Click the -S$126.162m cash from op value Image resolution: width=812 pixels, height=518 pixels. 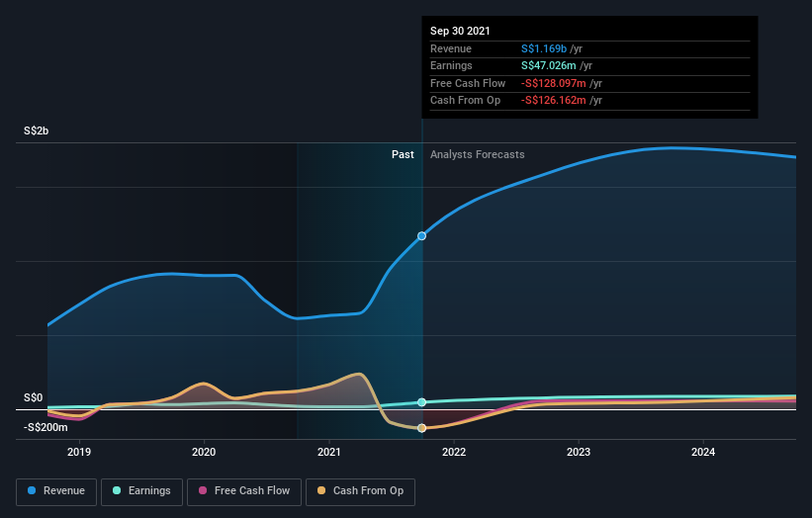(554, 101)
